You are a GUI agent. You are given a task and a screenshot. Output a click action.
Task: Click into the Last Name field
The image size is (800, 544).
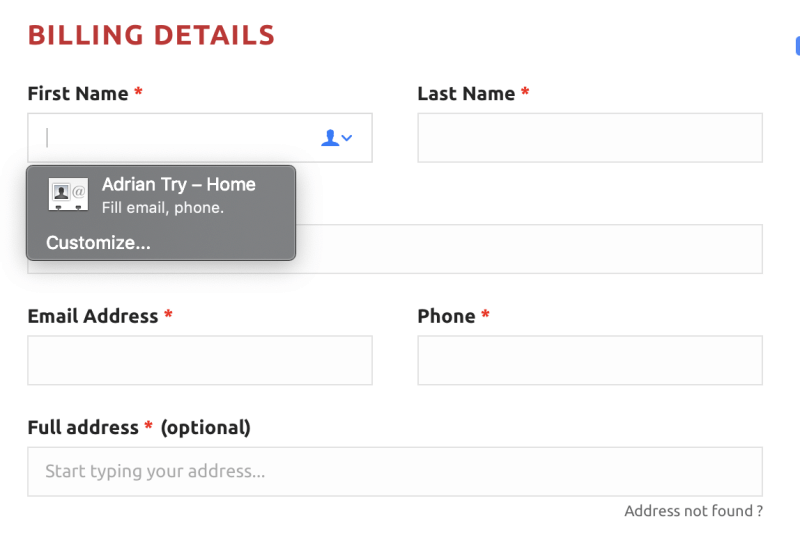coord(590,138)
